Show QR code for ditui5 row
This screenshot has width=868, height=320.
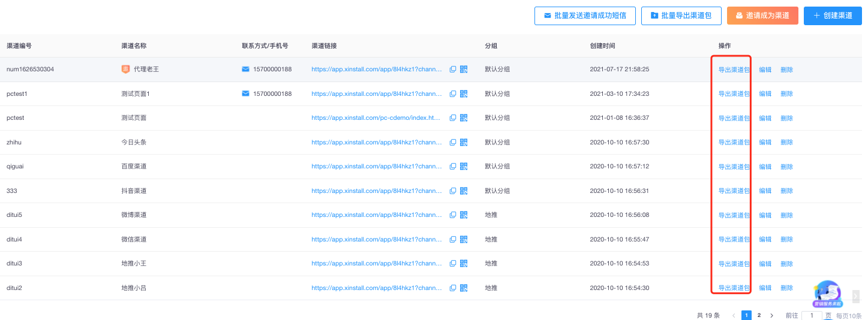click(x=464, y=215)
